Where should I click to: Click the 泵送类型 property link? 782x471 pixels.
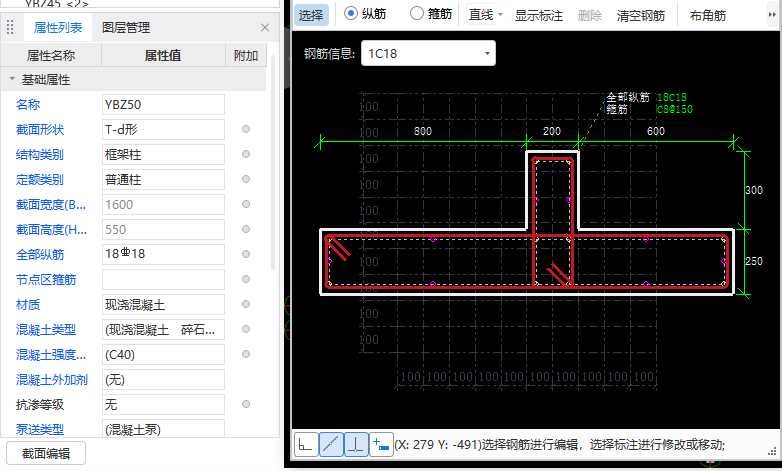[40, 429]
